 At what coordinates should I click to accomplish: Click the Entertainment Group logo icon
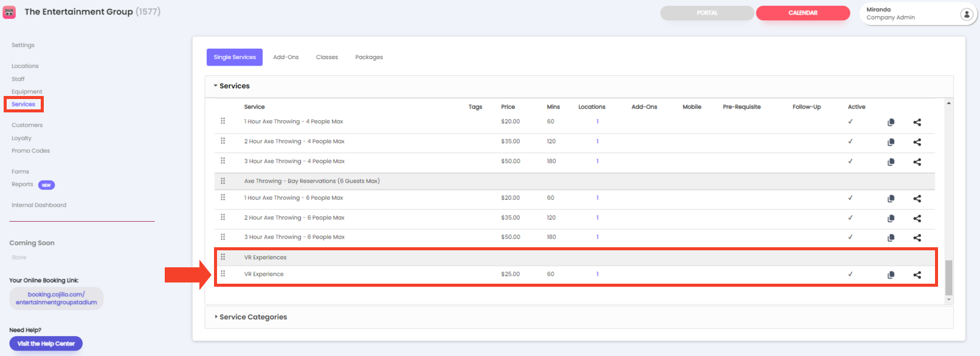coord(9,12)
